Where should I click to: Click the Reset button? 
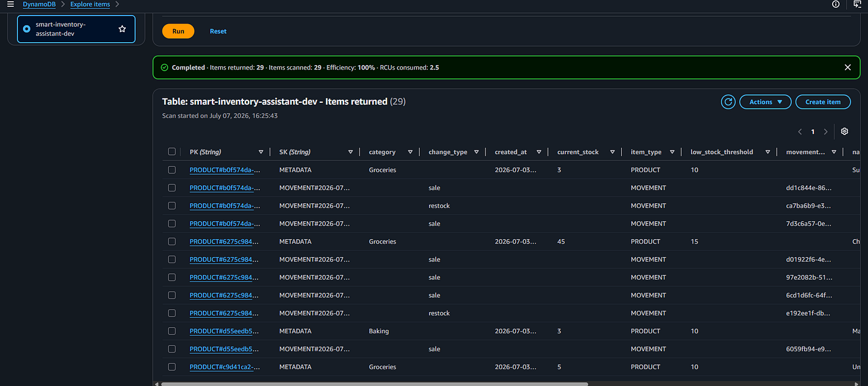[x=218, y=31]
